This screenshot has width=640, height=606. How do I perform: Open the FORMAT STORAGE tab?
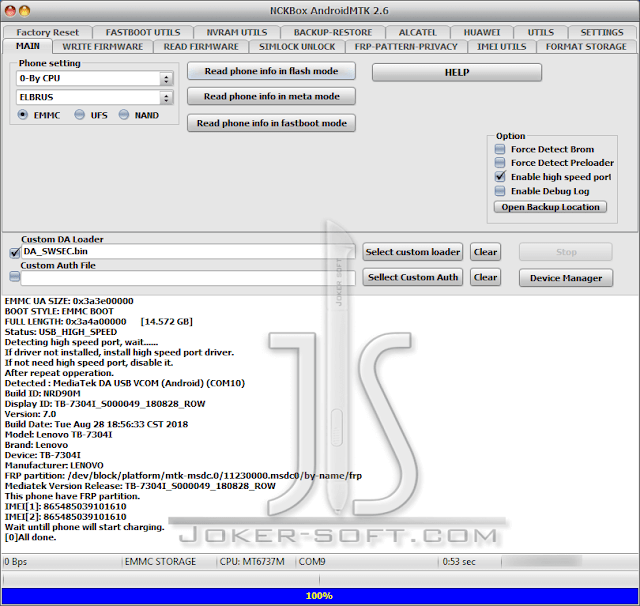tap(586, 47)
